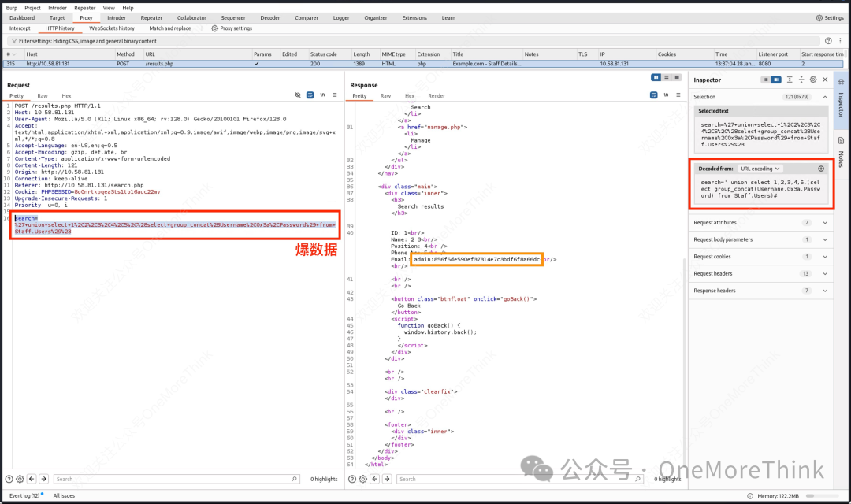Sort history by Status code column

tap(324, 54)
